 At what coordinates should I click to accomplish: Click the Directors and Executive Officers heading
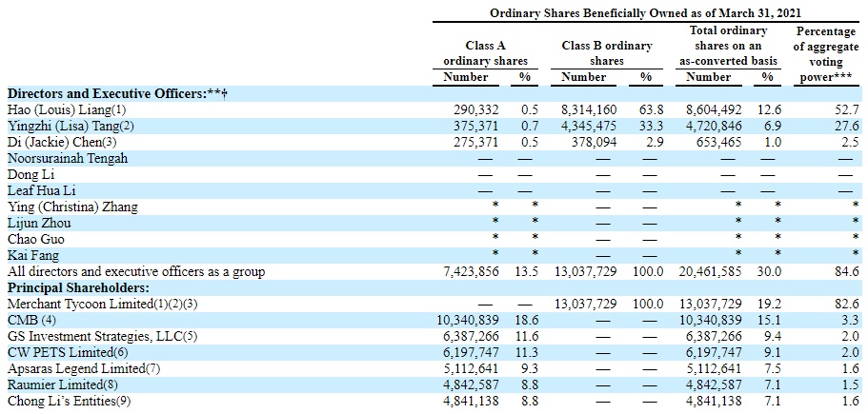(x=122, y=93)
